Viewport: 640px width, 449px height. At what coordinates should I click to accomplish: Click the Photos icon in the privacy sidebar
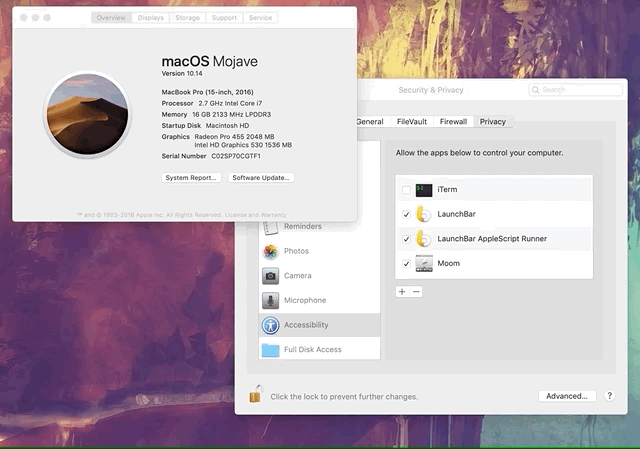click(x=270, y=251)
